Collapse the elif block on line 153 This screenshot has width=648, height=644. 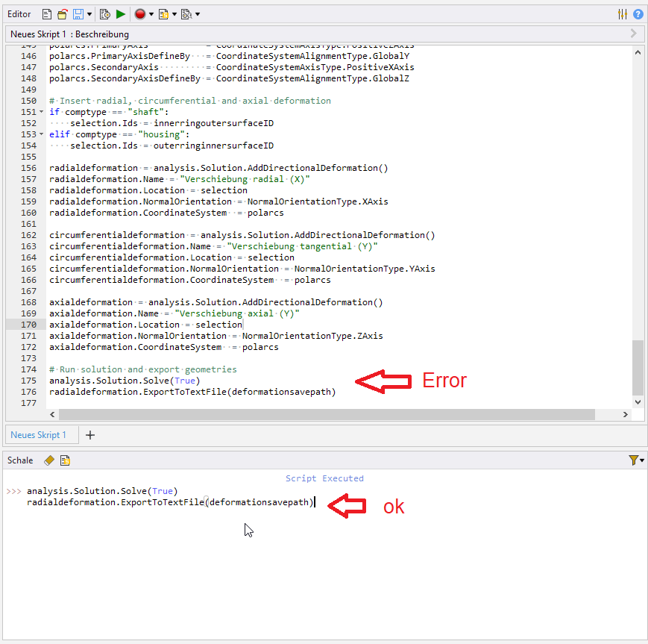coord(41,134)
